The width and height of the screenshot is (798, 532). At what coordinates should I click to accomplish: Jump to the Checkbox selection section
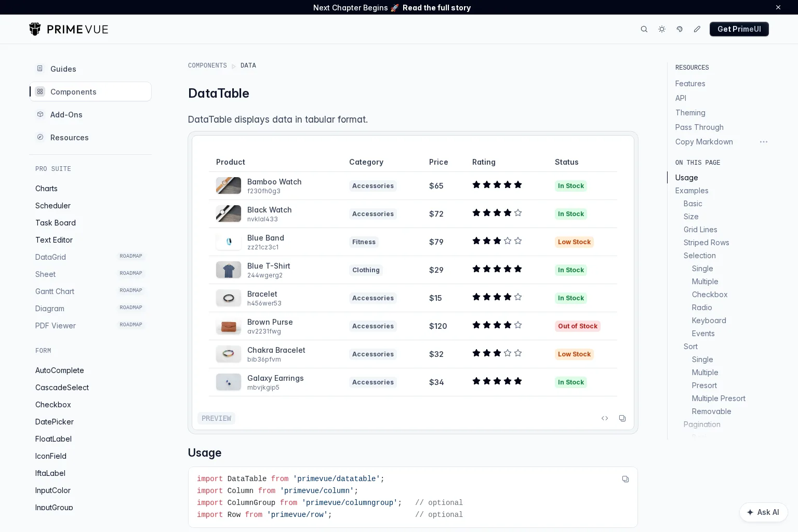pos(709,295)
